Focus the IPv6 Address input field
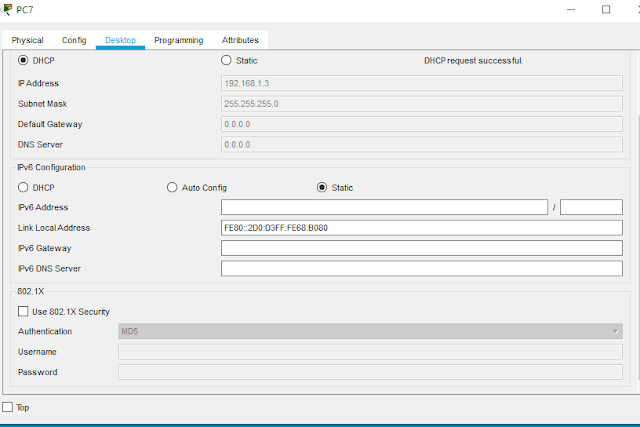 (x=384, y=207)
